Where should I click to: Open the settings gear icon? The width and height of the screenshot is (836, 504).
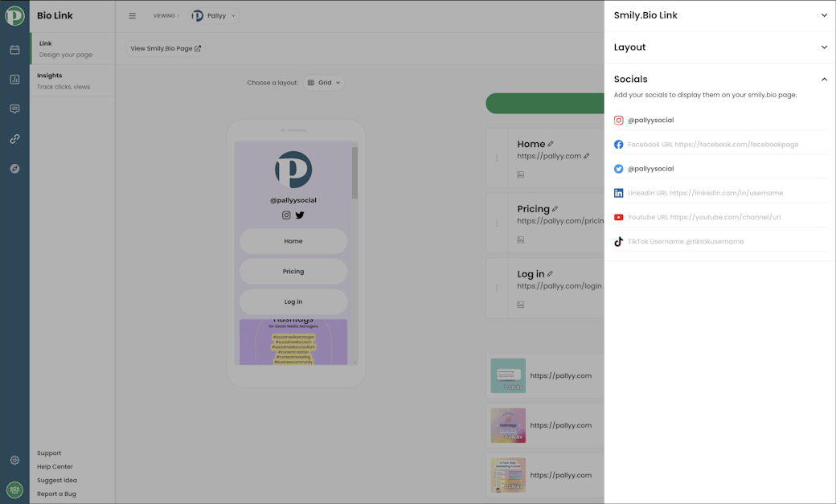[14, 460]
